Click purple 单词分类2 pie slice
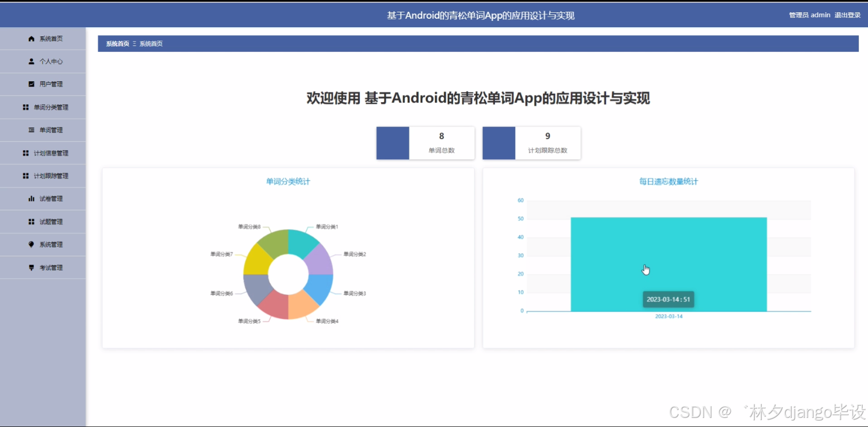868x427 pixels. coord(319,260)
